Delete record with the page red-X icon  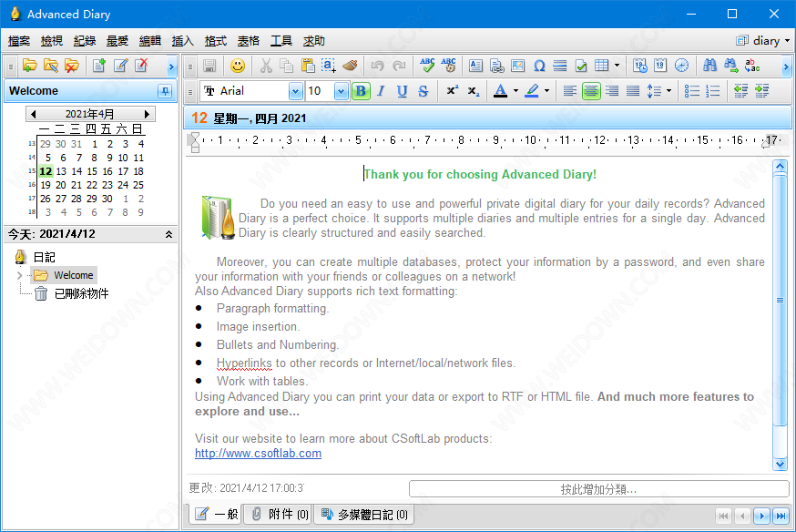[x=142, y=66]
